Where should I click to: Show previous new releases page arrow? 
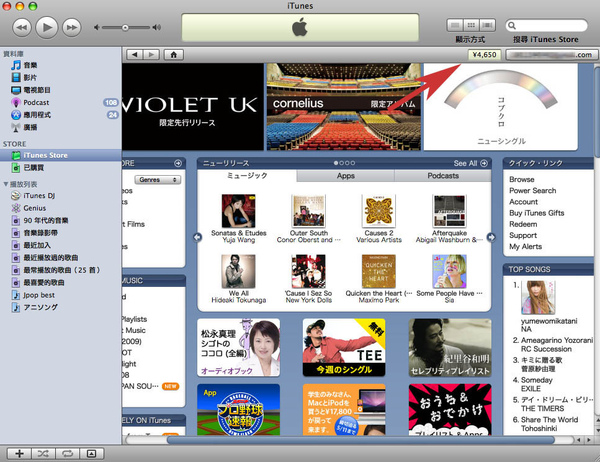coord(197,237)
